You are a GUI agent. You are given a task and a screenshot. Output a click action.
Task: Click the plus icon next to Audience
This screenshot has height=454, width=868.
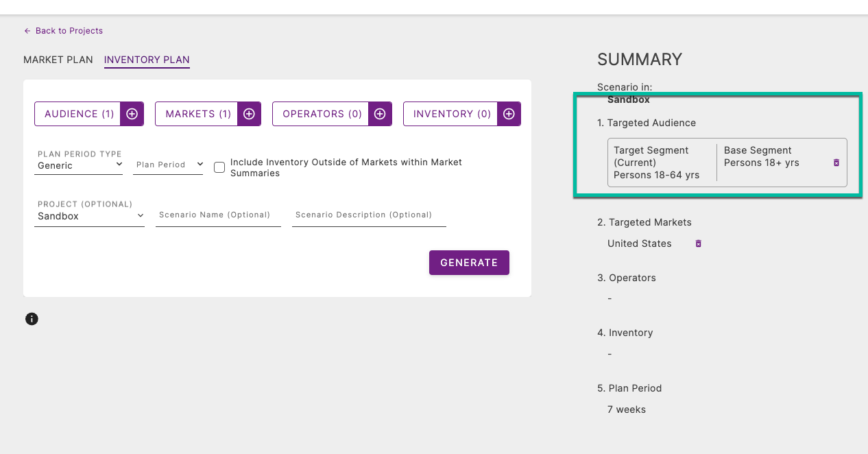click(132, 114)
